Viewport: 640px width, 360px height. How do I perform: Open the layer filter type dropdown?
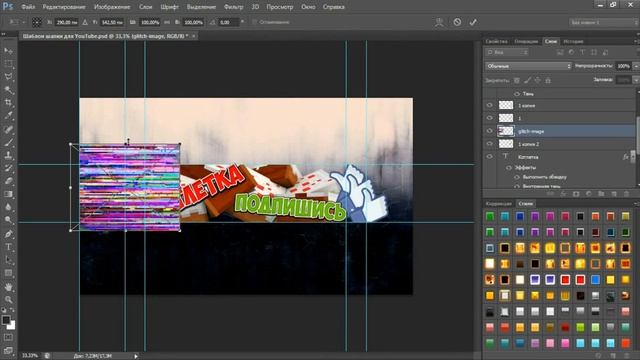507,52
